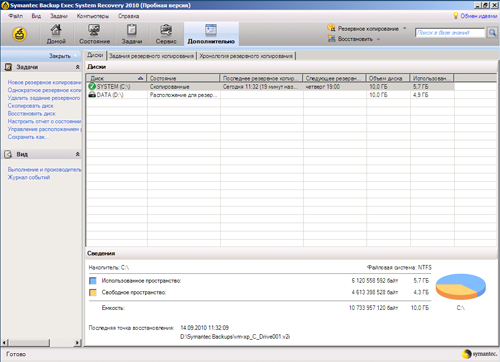Click the Объем диска column header
This screenshot has height=362, width=500.
point(388,78)
